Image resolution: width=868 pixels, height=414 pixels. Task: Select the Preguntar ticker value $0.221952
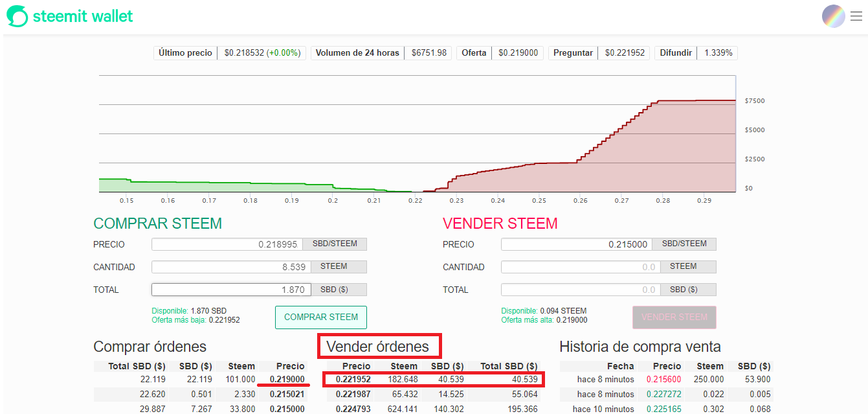[625, 53]
